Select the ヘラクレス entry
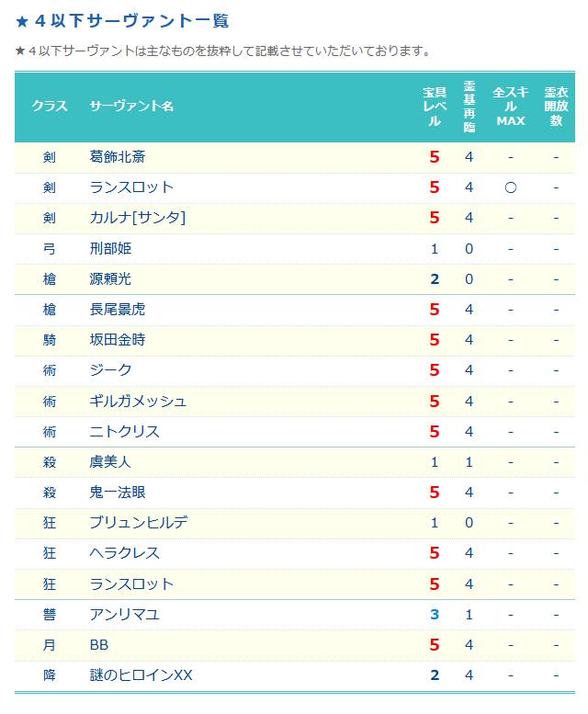This screenshot has width=588, height=714. (124, 553)
